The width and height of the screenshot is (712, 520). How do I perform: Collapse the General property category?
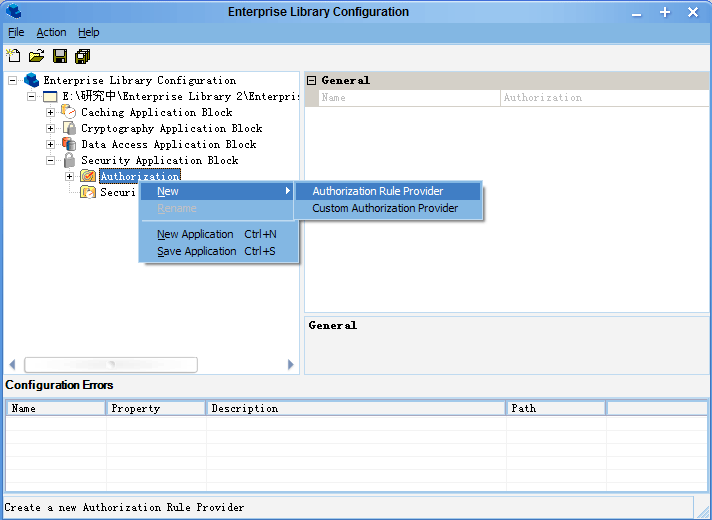(312, 81)
